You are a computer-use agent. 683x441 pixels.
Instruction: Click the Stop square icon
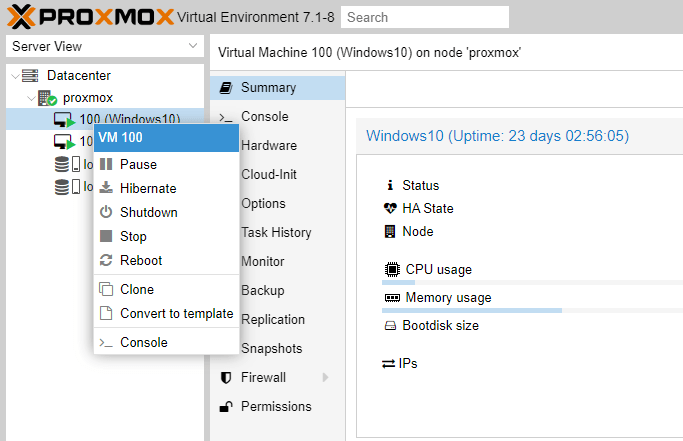coord(106,236)
